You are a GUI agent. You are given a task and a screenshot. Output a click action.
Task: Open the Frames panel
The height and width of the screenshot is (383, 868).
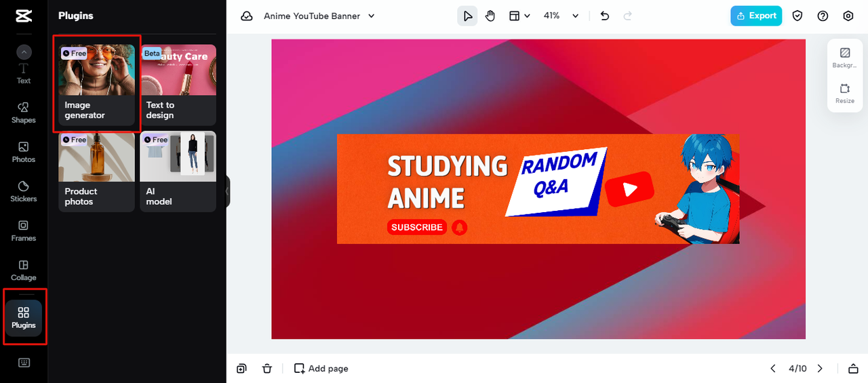[x=24, y=230]
